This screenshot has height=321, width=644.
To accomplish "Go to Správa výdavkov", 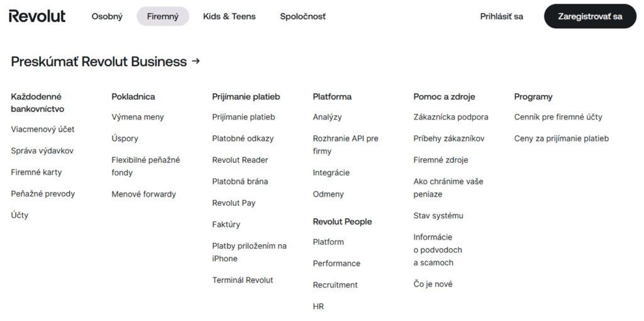I will (42, 150).
